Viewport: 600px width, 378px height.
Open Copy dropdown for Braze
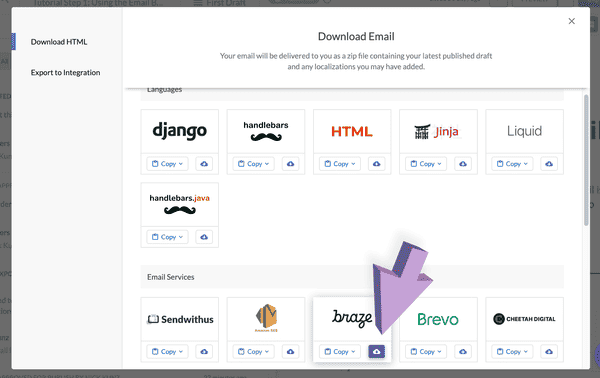tap(340, 351)
